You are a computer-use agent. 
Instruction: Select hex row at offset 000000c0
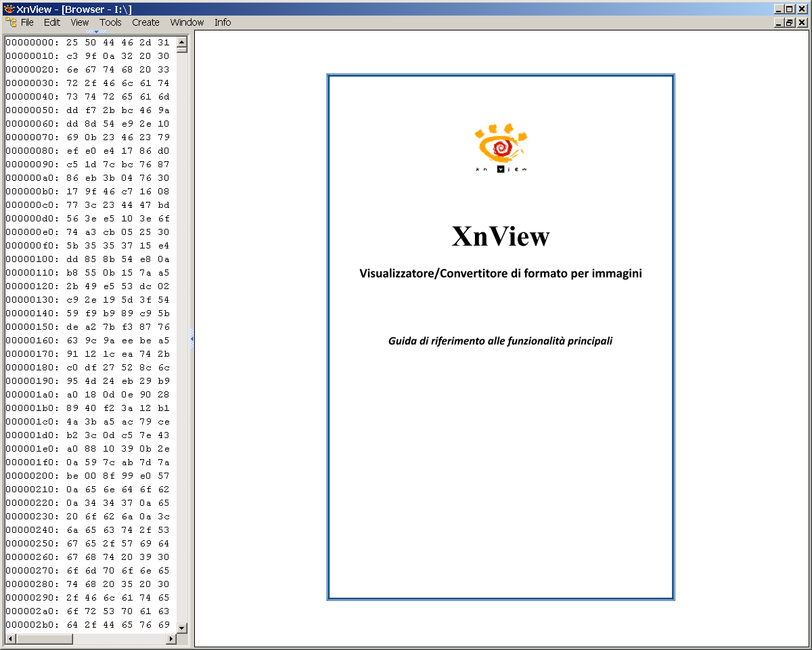pos(88,204)
